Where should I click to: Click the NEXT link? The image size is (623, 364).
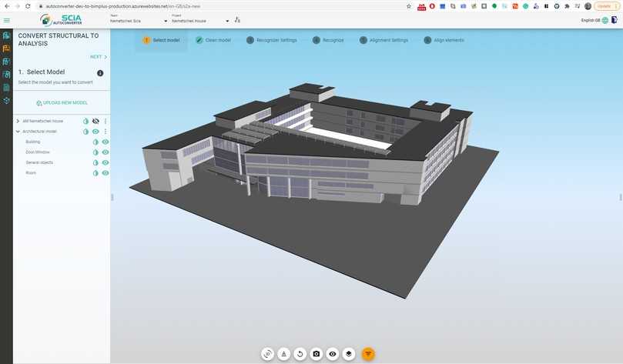coord(98,57)
